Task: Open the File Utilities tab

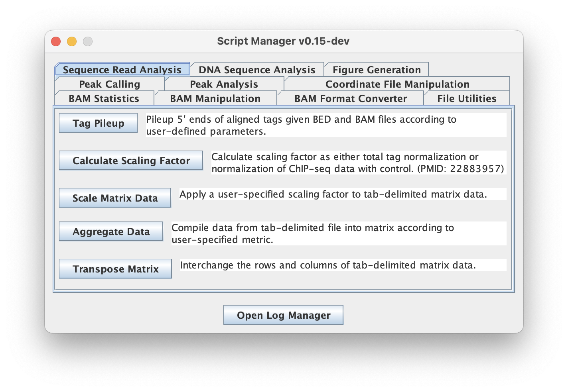Action: (467, 98)
